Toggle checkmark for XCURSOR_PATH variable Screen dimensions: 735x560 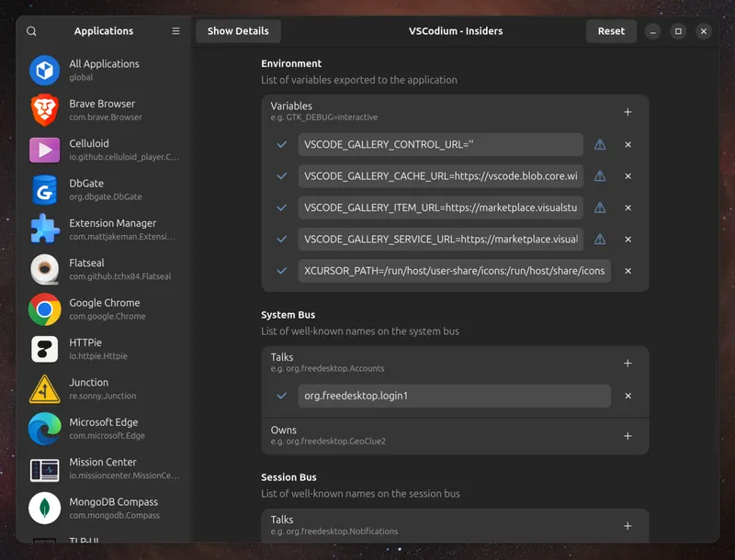point(282,271)
